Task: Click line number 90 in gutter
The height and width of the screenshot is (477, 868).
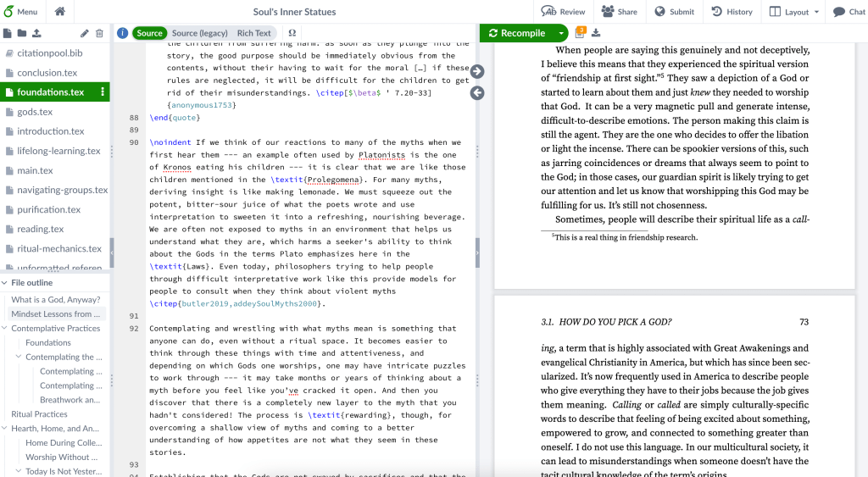Action: pos(134,142)
